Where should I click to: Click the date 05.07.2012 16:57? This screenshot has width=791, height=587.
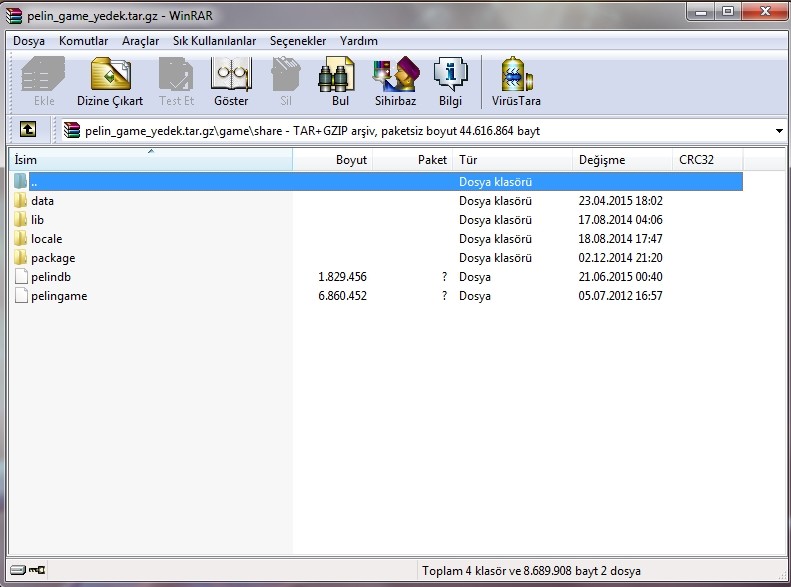click(620, 296)
